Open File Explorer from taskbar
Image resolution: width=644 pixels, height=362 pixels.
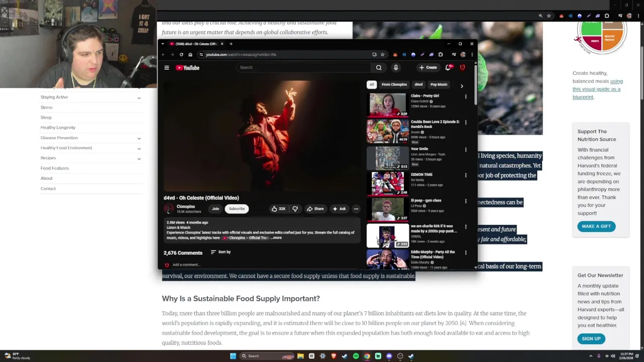coord(300,356)
